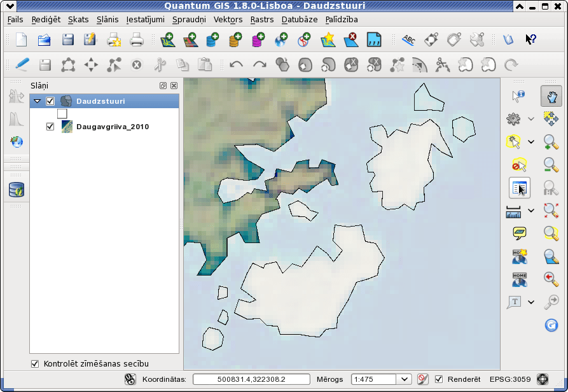
Task: Open the Composer Manager printer icon
Action: coord(137,40)
